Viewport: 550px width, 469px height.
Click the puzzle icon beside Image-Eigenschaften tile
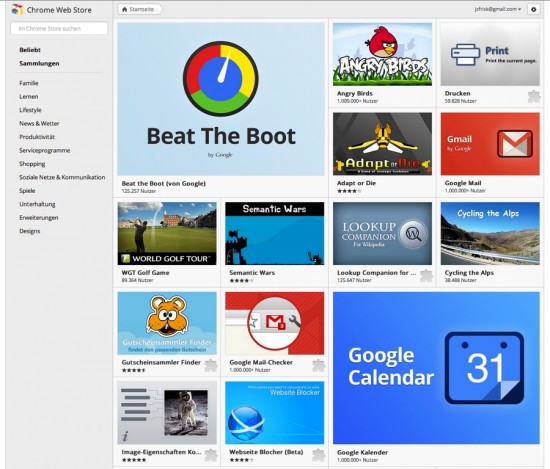coord(210,455)
